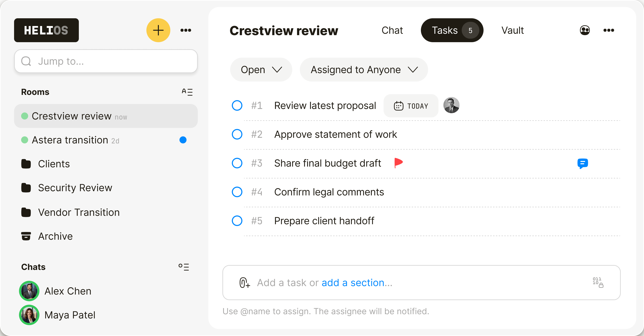Viewport: 644px width, 336px height.
Task: Click the attachment paperclip icon
Action: 244,283
